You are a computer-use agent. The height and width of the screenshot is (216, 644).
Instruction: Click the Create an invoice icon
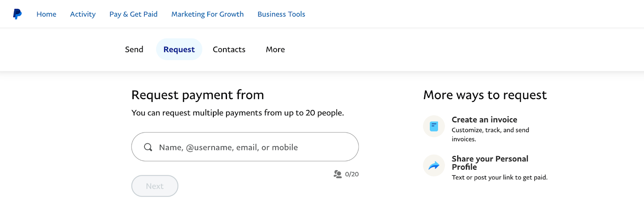click(x=434, y=127)
